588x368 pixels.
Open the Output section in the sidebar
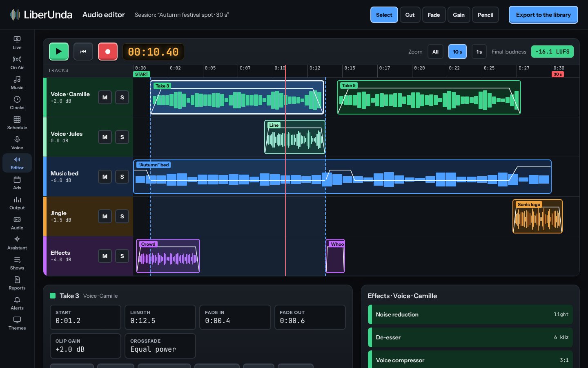[17, 203]
